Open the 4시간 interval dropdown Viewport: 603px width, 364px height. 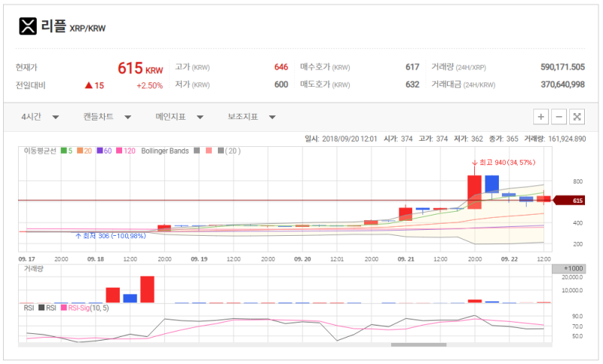(x=40, y=117)
